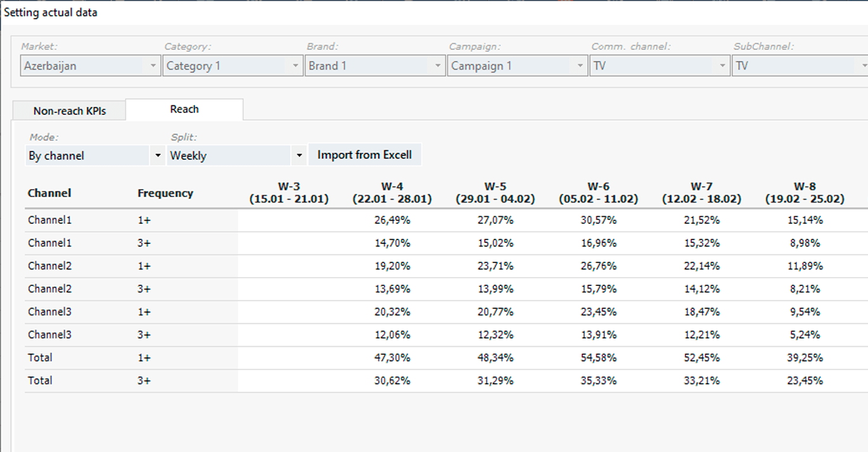Click the 9,54% cell
Image resolution: width=868 pixels, height=452 pixels.
805,312
